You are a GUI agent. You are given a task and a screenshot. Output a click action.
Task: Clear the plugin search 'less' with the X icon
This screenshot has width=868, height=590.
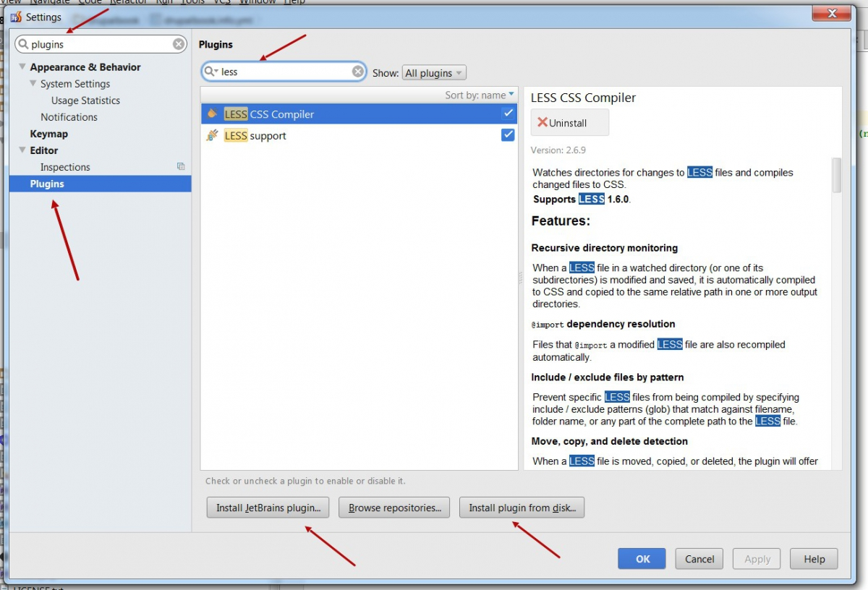tap(358, 72)
